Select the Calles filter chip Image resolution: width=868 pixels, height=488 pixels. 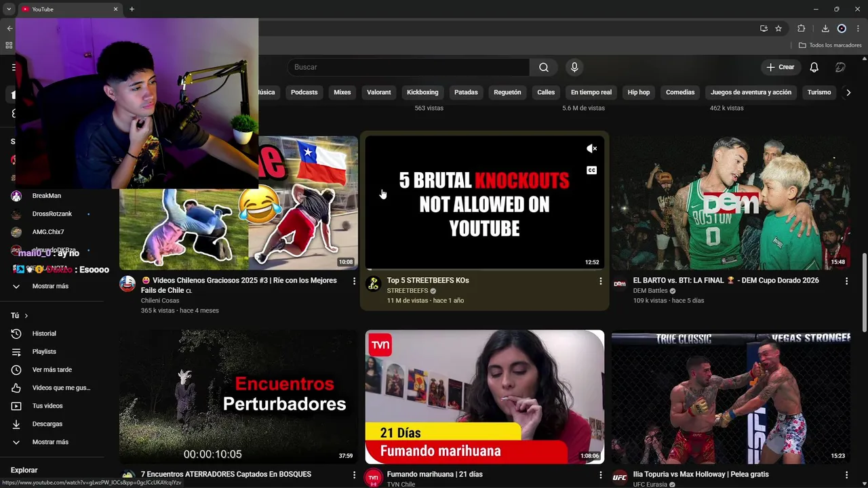(x=546, y=92)
